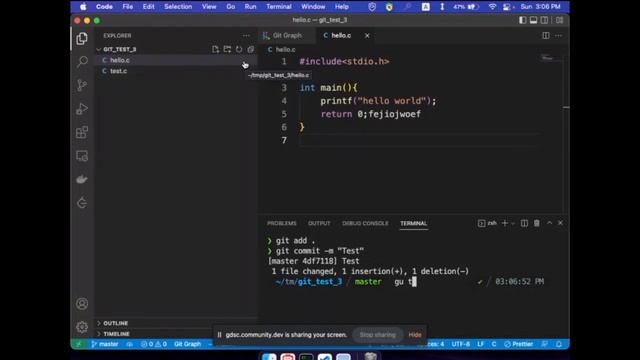640x360 pixels.
Task: Open the Manage gear icon
Action: tap(82, 327)
